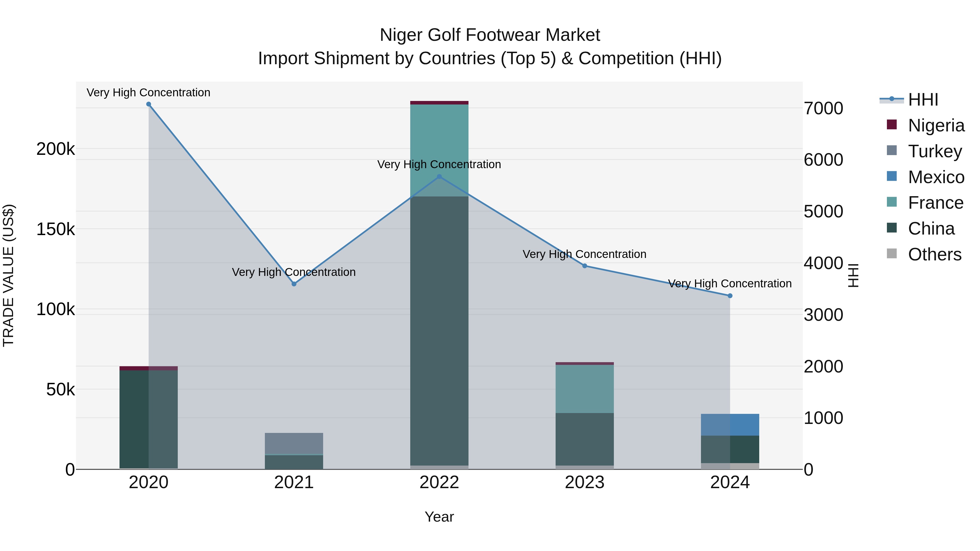Click the 150k left axis tick
The height and width of the screenshot is (551, 980).
(x=56, y=229)
